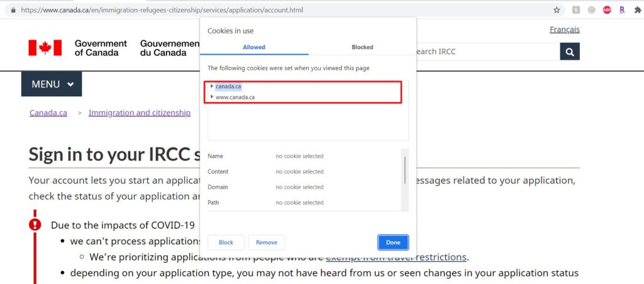Open the puzzle-piece Extensions menu

[x=638, y=10]
